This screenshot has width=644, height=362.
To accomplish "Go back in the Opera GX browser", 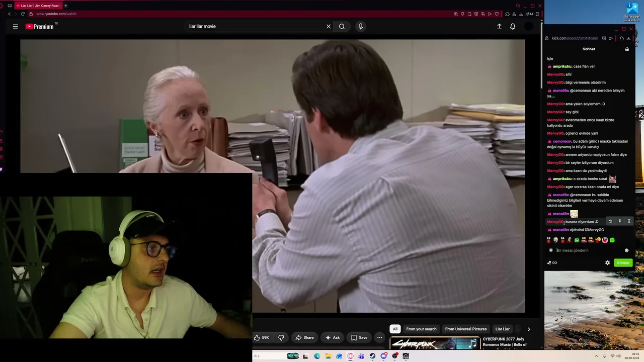I will click(9, 14).
